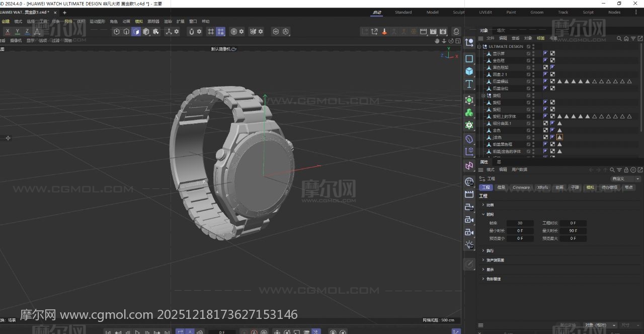Click the search icon in Object Manager
Viewport: 644px width, 334px height.
click(x=619, y=38)
